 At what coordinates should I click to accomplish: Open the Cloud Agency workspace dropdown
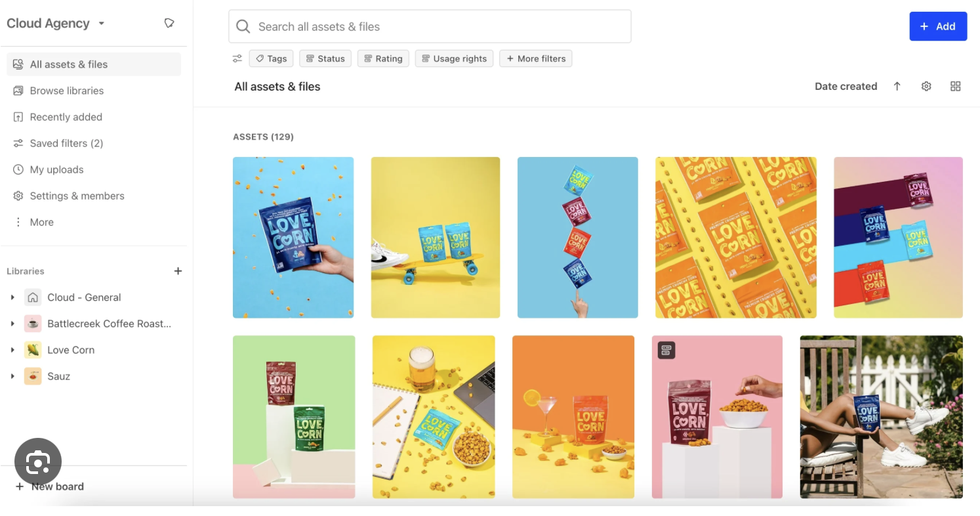(56, 23)
